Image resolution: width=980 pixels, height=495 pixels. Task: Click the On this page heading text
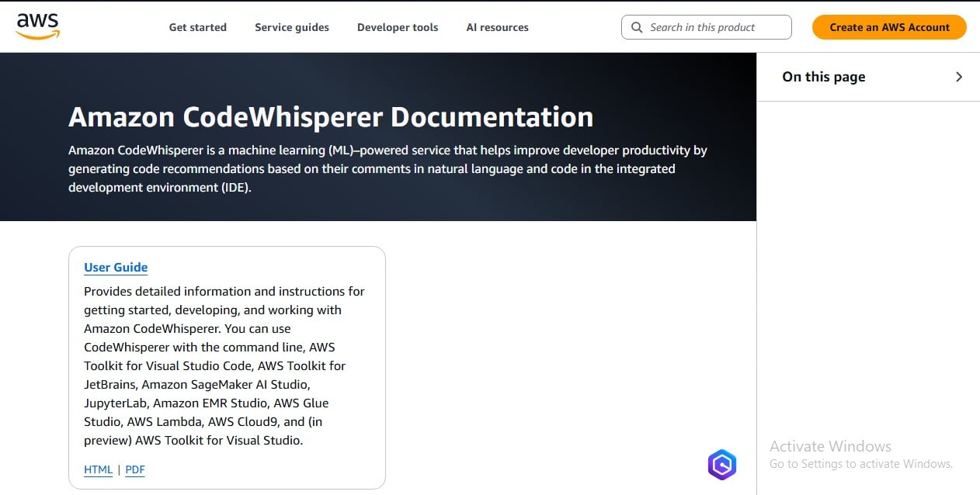point(823,77)
